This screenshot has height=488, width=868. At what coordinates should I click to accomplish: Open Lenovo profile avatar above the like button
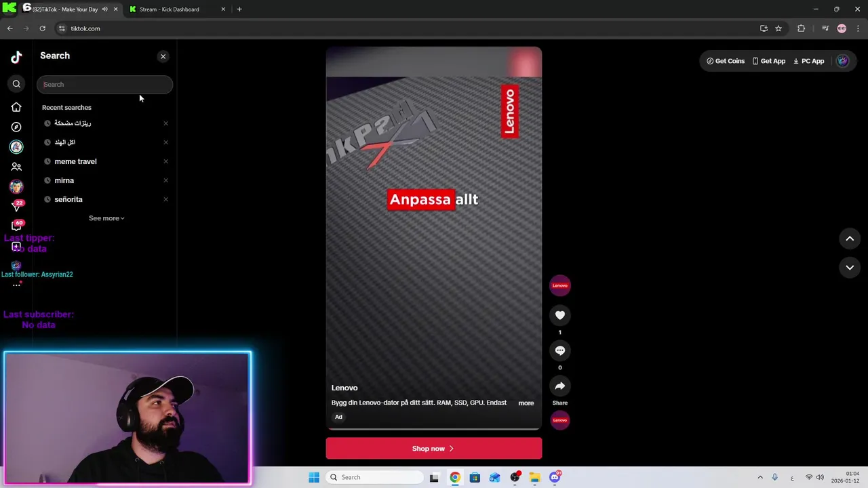[x=559, y=285]
